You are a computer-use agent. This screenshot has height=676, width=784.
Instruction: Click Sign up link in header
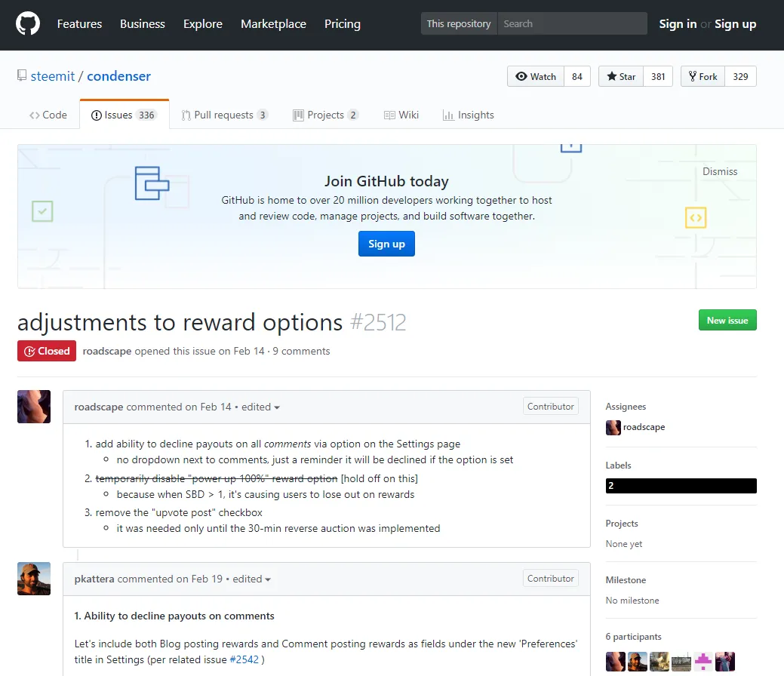[x=735, y=24]
